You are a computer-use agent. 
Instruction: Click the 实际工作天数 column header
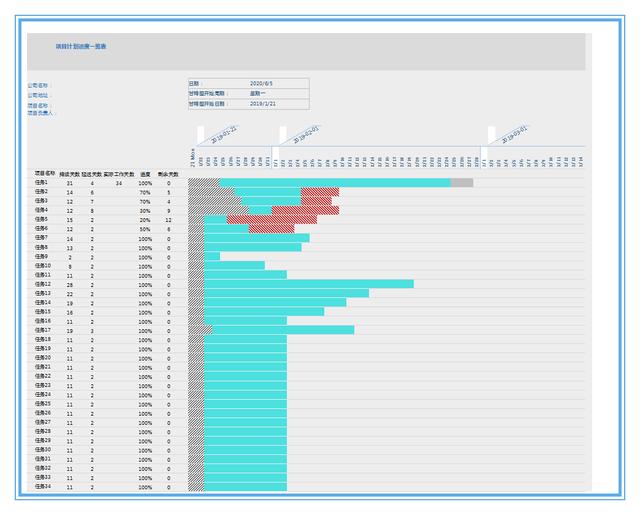pos(119,174)
